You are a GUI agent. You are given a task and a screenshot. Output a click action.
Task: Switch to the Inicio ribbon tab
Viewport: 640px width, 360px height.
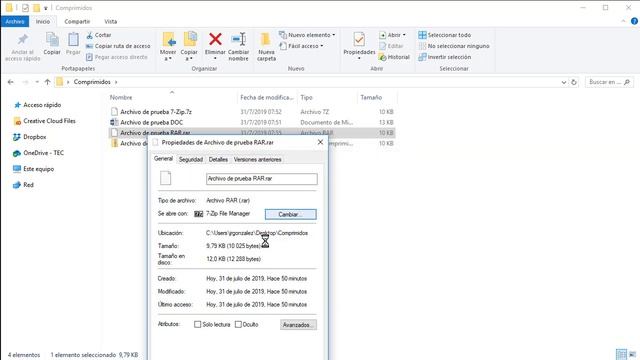42,21
